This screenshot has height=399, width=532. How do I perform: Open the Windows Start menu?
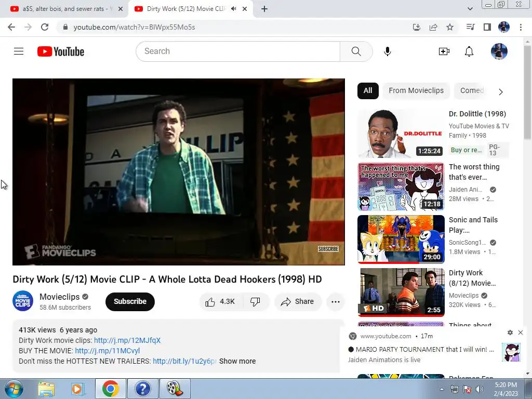14,389
